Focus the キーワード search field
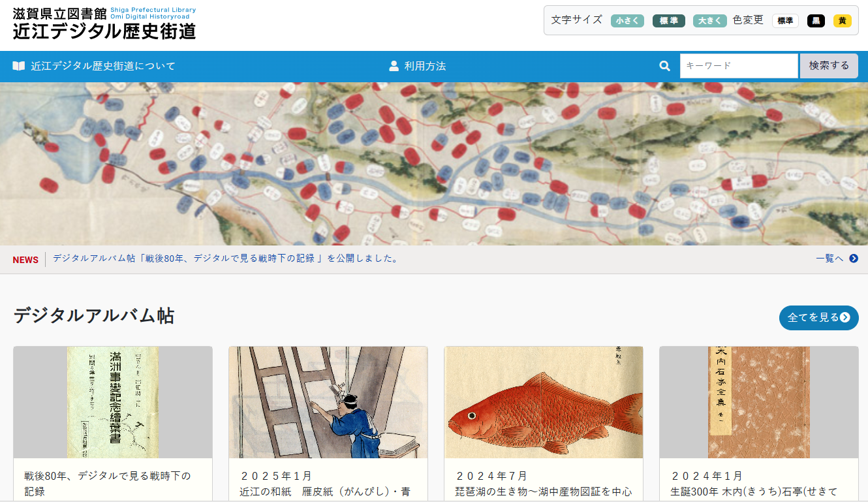The width and height of the screenshot is (868, 502). pos(739,66)
